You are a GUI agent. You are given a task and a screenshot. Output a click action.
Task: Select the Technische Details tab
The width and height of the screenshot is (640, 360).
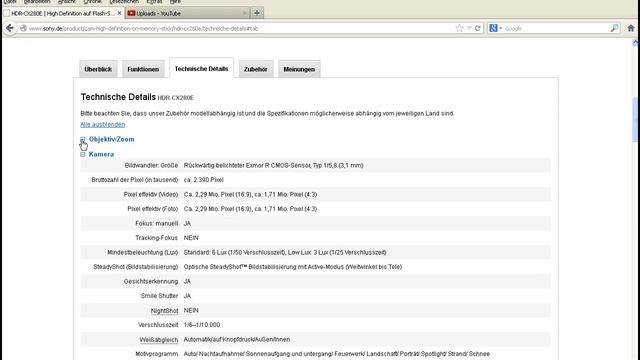point(201,68)
